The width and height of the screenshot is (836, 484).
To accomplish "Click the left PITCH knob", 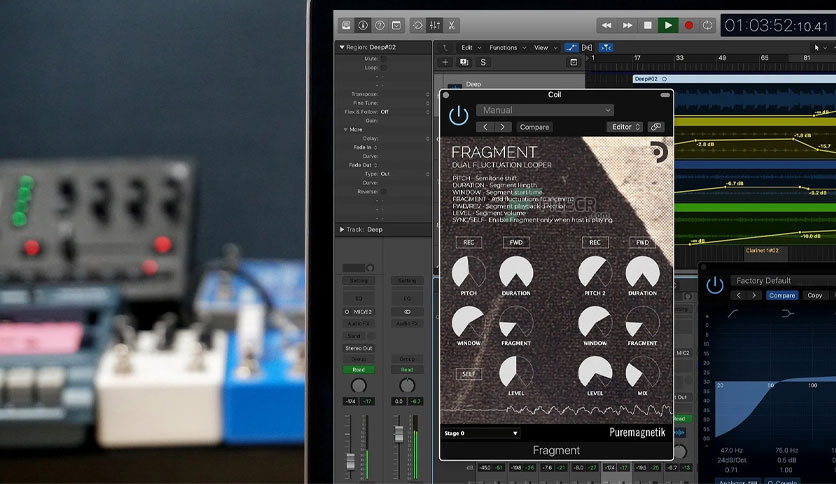I will [469, 272].
